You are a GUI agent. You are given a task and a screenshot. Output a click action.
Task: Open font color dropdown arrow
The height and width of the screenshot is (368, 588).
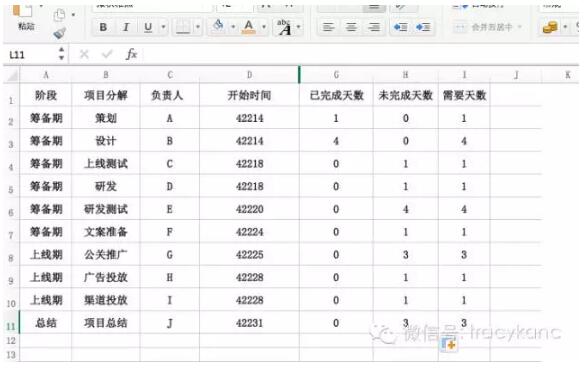click(x=264, y=27)
